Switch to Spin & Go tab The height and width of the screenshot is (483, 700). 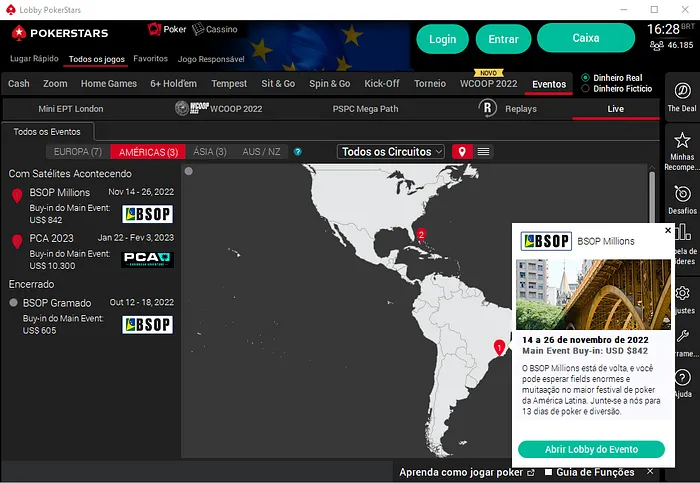tap(329, 83)
